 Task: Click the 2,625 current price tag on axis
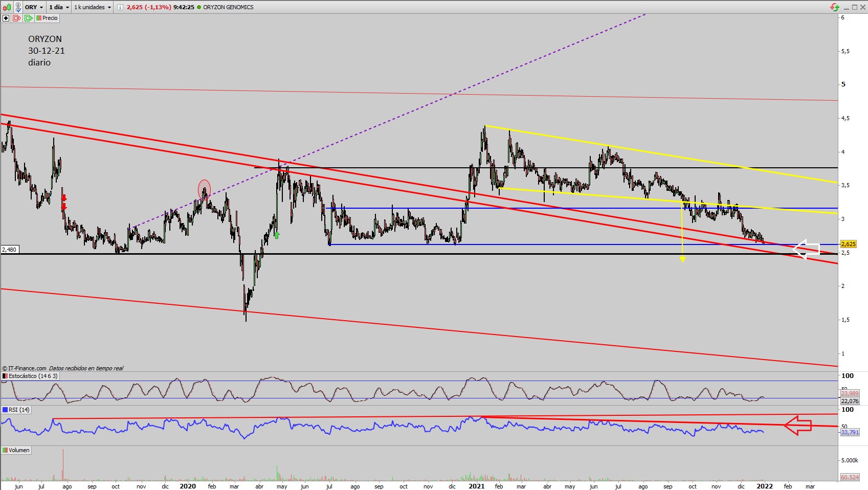click(849, 244)
